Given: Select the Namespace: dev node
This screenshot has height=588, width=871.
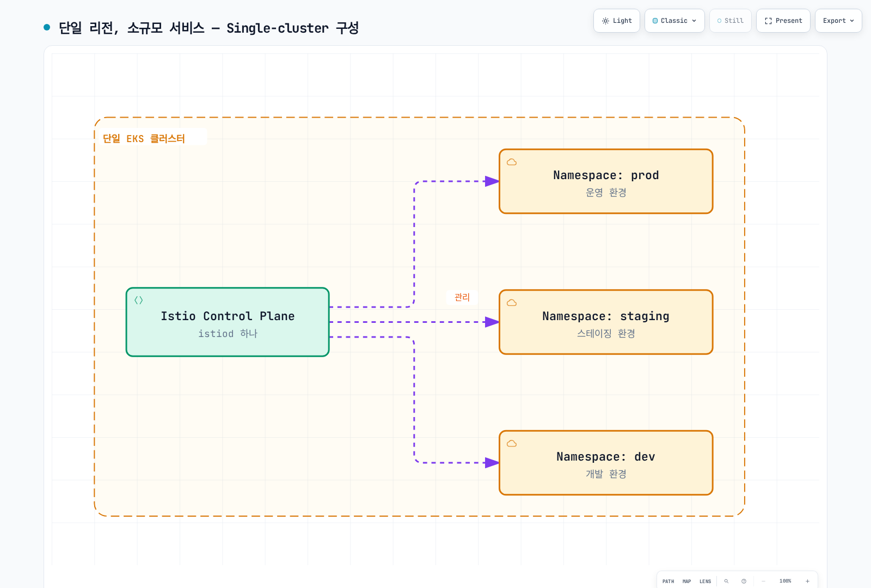Looking at the screenshot, I should tap(606, 463).
